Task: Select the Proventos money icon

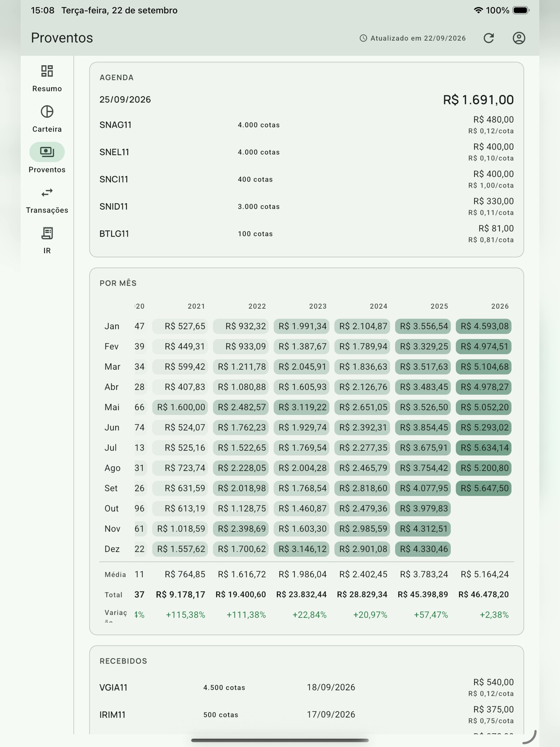Action: click(47, 152)
